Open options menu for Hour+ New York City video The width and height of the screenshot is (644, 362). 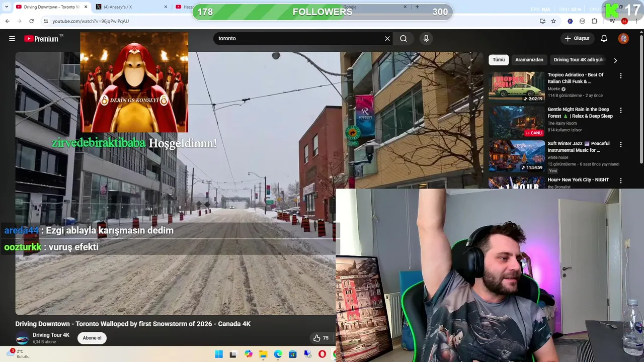click(620, 180)
